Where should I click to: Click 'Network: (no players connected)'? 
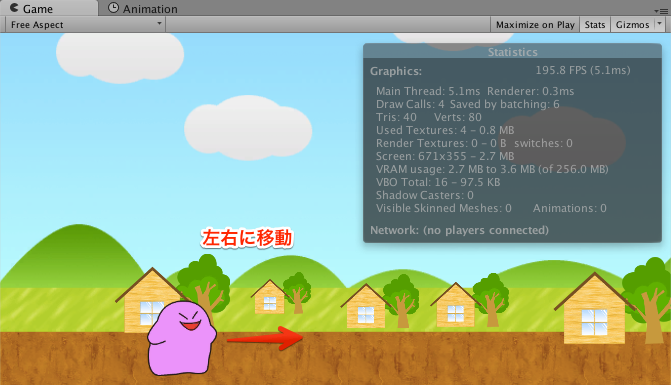coord(459,230)
